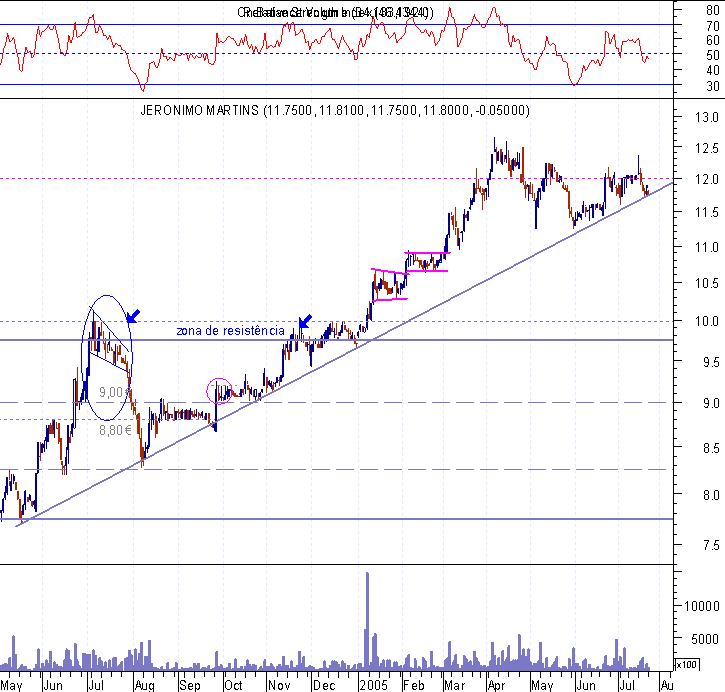Click the 9.5 price axis label
This screenshot has height=692, width=725.
(x=711, y=362)
